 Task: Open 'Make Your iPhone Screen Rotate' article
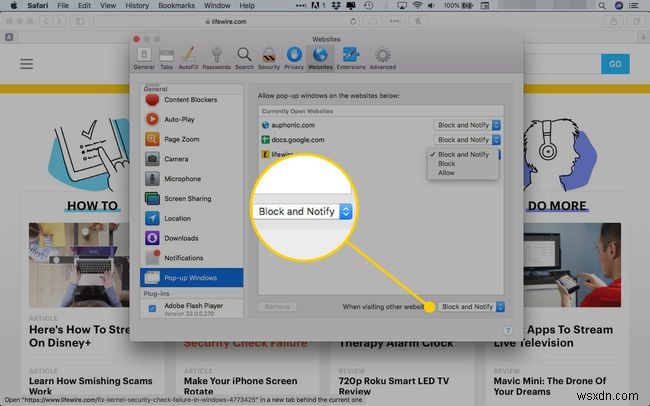pyautogui.click(x=240, y=386)
